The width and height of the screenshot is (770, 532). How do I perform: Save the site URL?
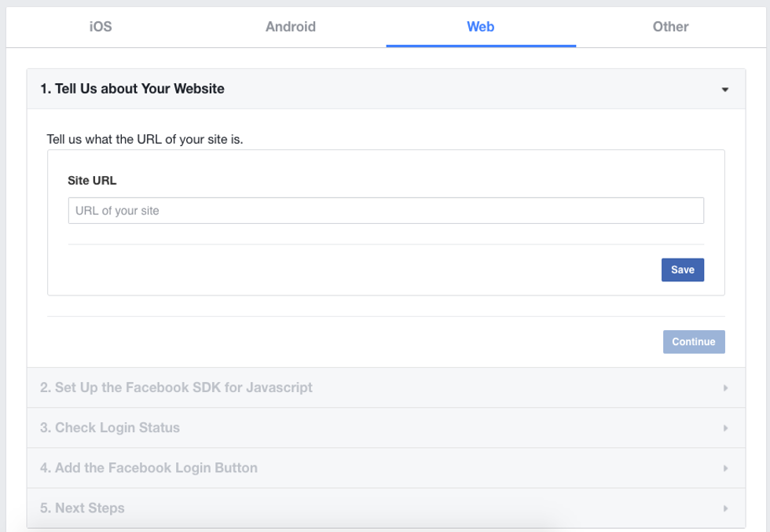tap(682, 270)
